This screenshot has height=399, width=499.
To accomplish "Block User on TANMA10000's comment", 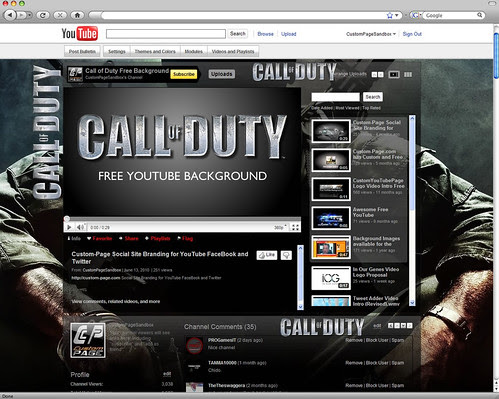I will (x=377, y=363).
